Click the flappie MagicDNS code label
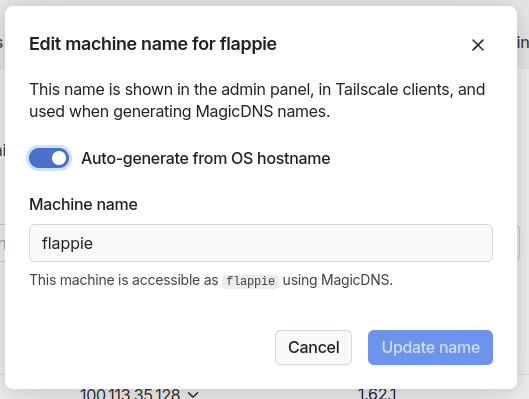529x399 pixels. coord(250,281)
